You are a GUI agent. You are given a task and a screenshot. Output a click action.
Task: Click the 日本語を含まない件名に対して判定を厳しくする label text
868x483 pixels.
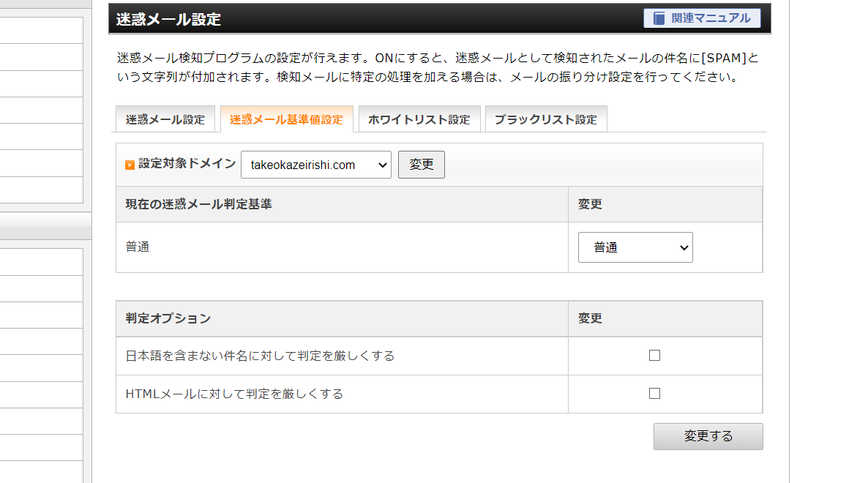click(x=260, y=356)
